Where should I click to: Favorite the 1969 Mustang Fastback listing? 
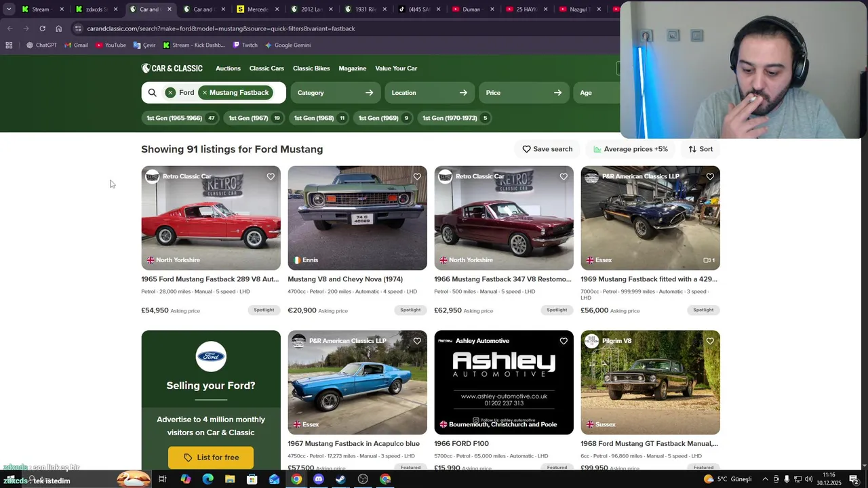(x=710, y=177)
